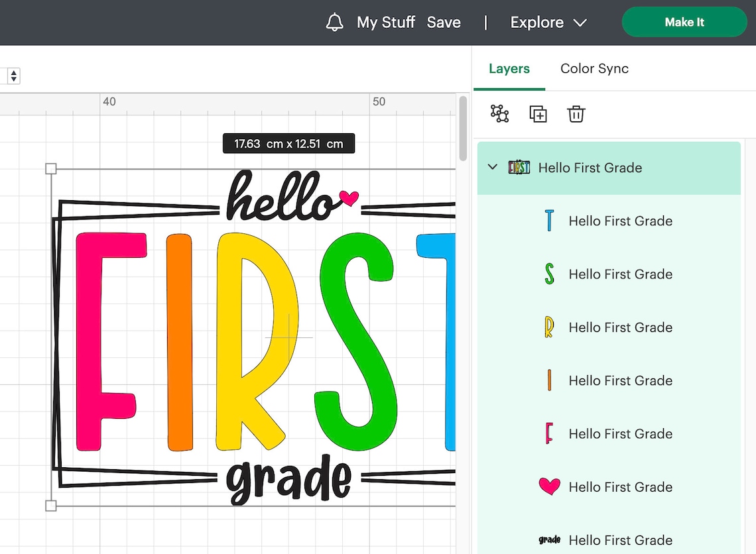Screen dimensions: 756x554
Task: Click Save in the top bar
Action: 444,22
